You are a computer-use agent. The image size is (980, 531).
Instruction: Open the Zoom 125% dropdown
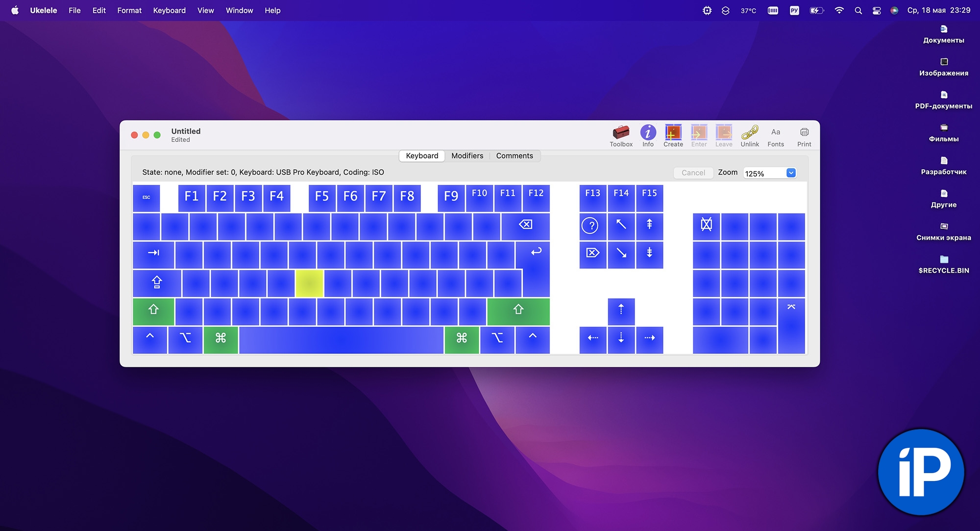click(790, 173)
